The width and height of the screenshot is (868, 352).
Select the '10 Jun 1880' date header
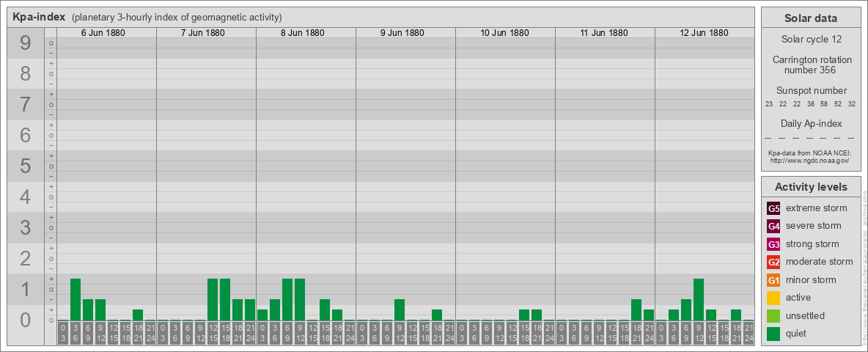click(x=504, y=33)
